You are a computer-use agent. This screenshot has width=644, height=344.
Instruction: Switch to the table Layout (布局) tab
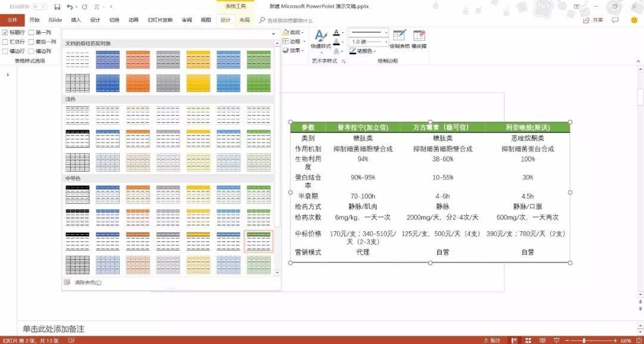[245, 20]
